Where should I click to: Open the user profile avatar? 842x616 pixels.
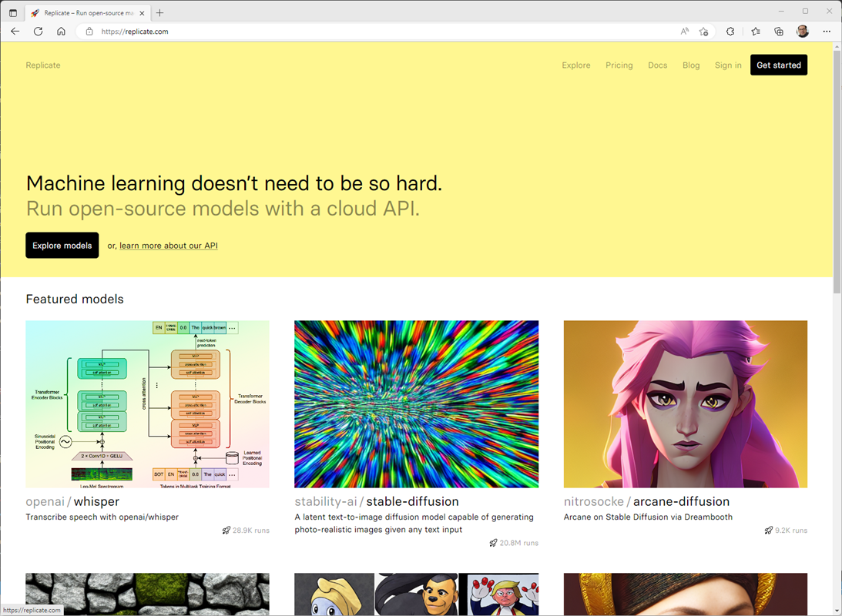coord(802,31)
